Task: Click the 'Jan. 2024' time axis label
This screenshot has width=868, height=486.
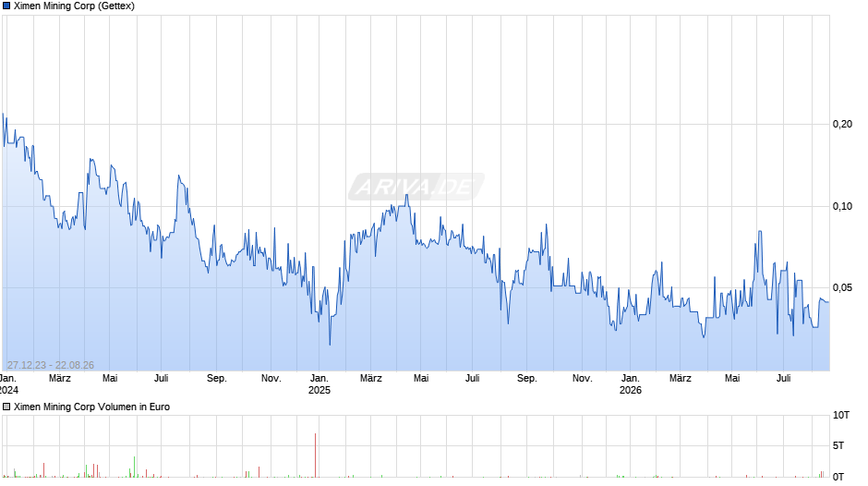Action: pos(9,384)
